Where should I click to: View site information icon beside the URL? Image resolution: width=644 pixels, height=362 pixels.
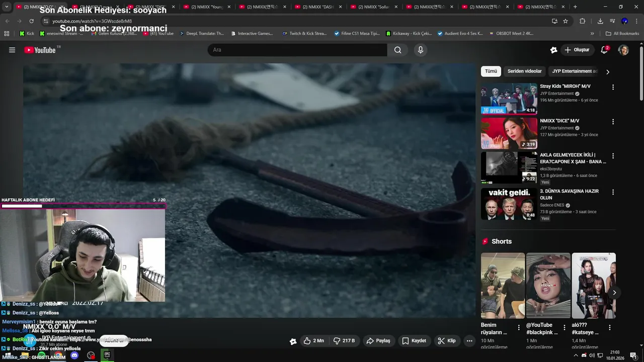click(46, 21)
